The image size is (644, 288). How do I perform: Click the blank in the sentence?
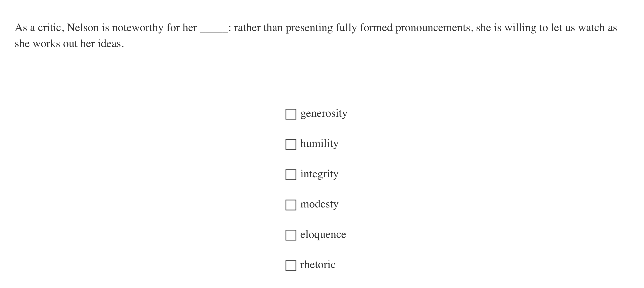point(214,28)
